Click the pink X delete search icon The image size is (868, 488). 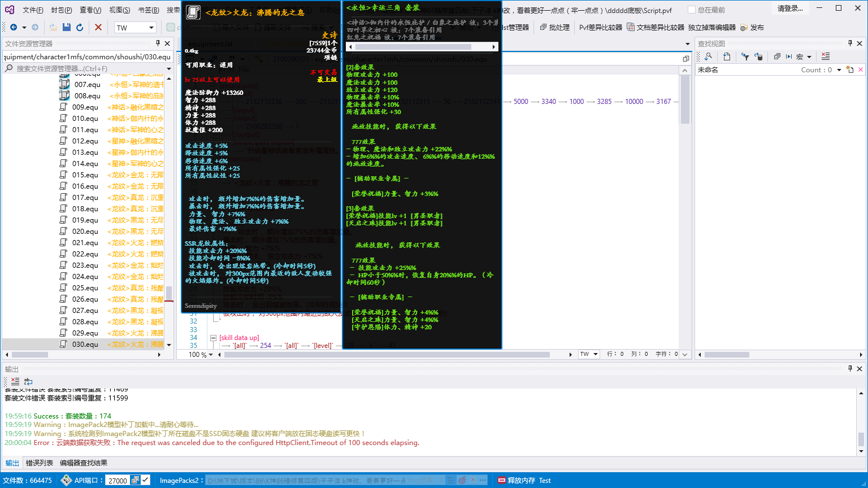(x=861, y=69)
